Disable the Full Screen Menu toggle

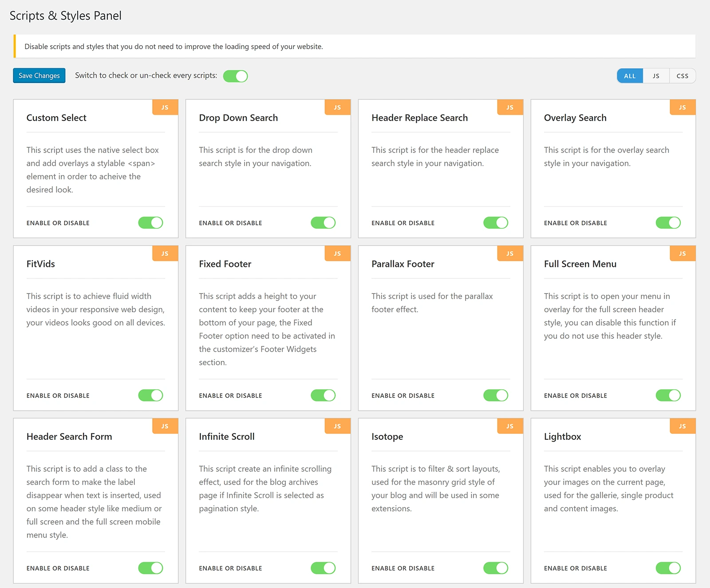coord(668,395)
